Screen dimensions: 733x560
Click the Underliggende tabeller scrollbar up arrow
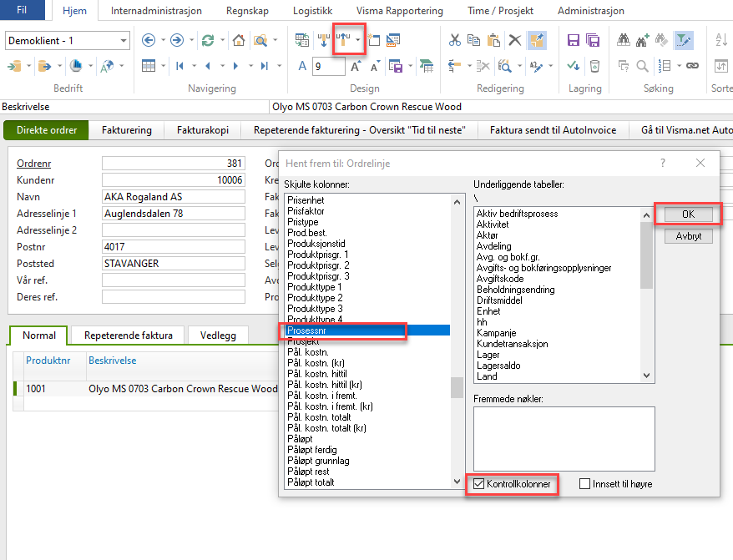click(646, 215)
